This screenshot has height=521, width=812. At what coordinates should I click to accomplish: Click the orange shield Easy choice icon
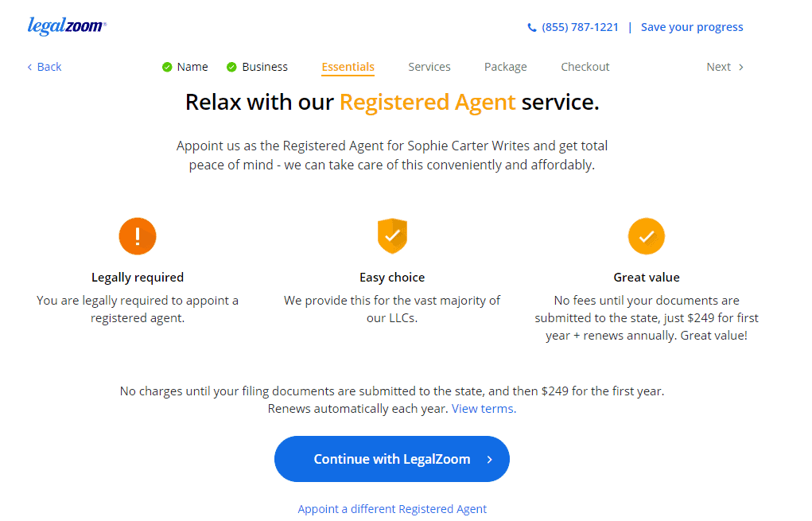(392, 236)
